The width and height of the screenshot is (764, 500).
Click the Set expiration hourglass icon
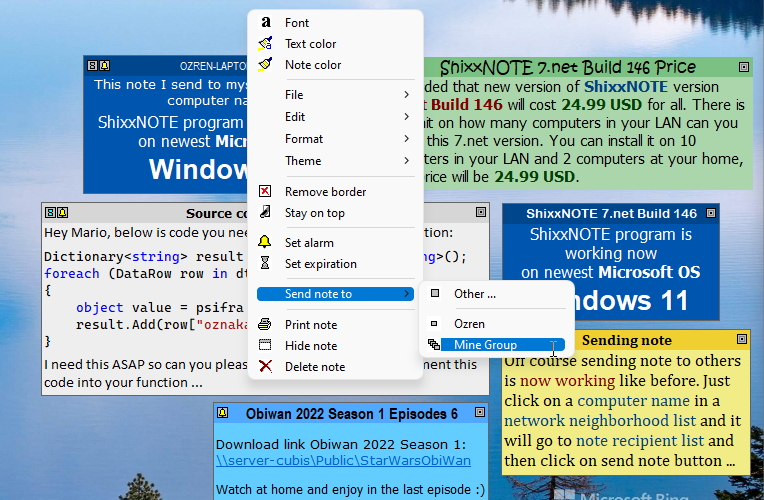265,263
